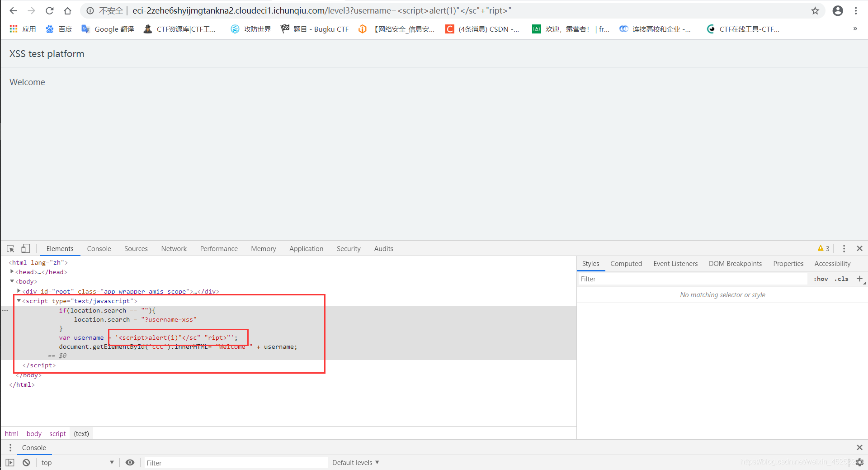The width and height of the screenshot is (868, 470).
Task: Click the Styles filter input field
Action: pos(693,279)
